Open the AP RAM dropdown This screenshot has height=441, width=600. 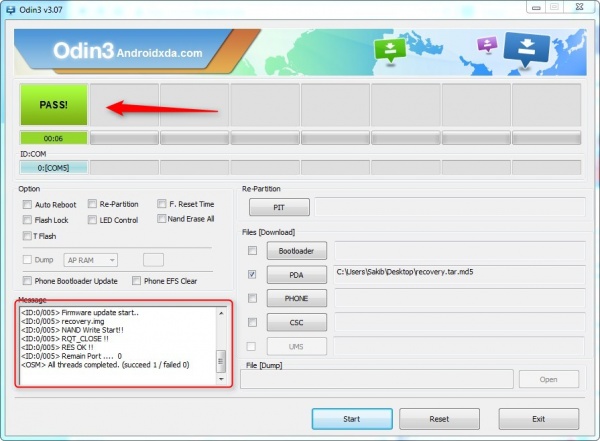click(91, 260)
